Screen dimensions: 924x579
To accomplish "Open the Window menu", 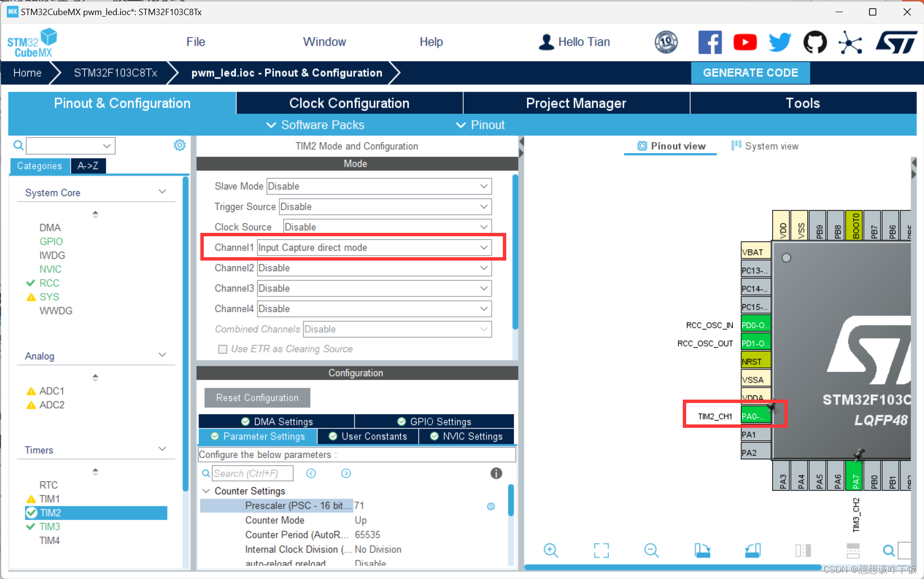I will pos(324,42).
